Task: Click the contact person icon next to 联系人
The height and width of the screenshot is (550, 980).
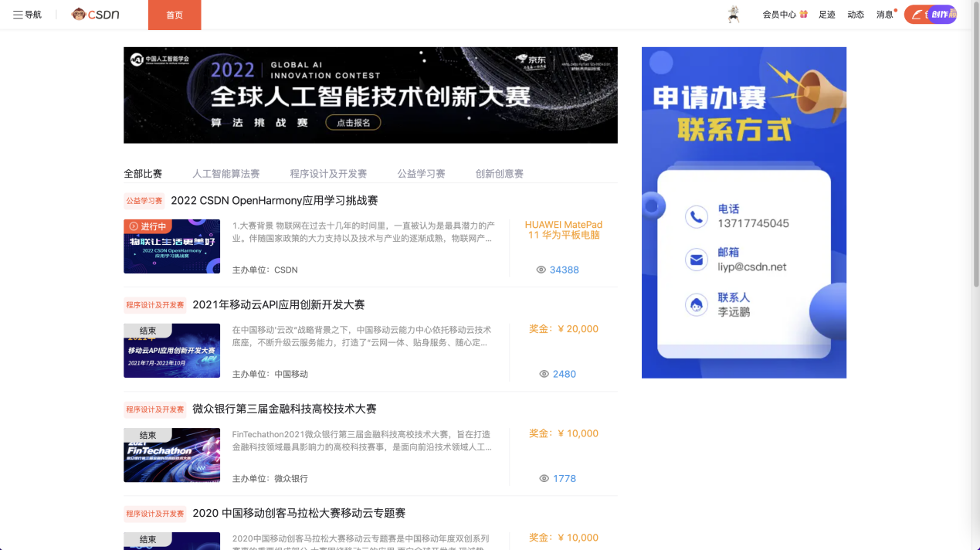Action: (x=697, y=304)
